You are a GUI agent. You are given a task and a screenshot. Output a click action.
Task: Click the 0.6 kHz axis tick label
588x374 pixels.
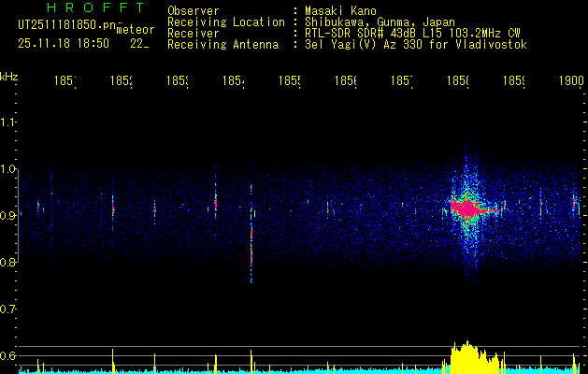tap(7, 355)
